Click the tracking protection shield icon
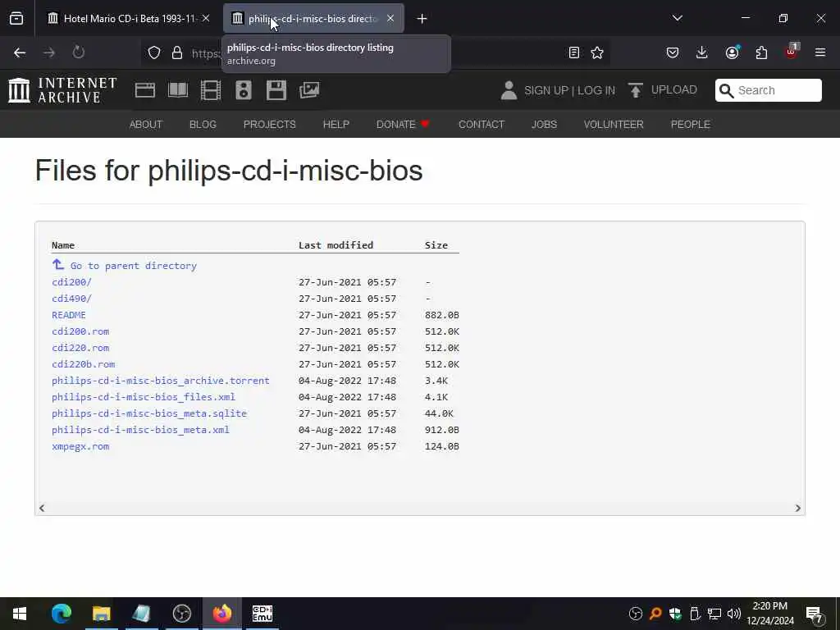This screenshot has height=630, width=840. point(154,52)
